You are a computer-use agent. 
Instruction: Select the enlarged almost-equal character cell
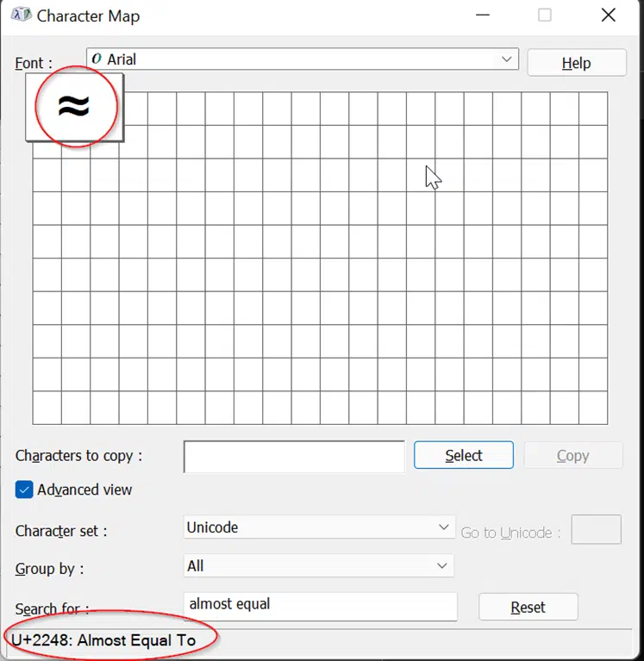coord(74,107)
